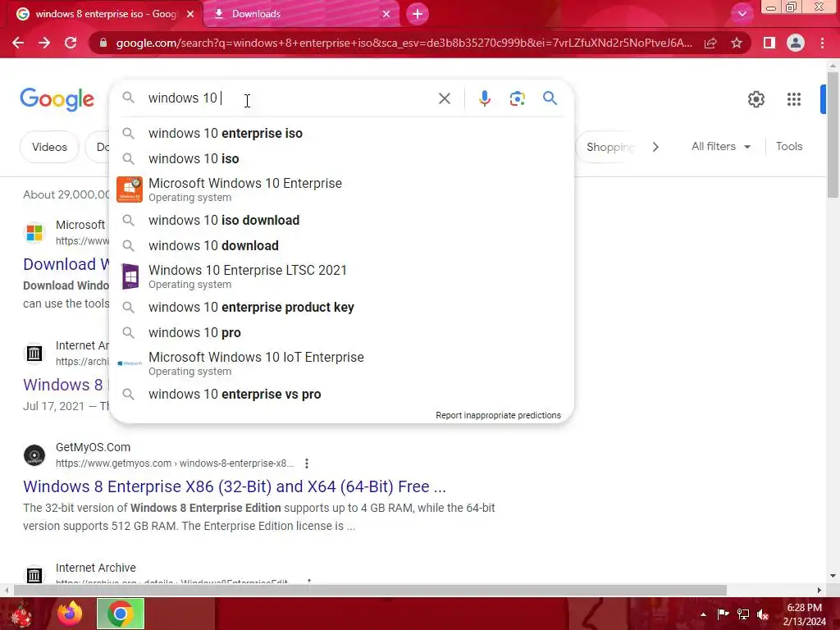Viewport: 840px width, 630px height.
Task: Open the Chrome side panel icon
Action: pos(769,43)
